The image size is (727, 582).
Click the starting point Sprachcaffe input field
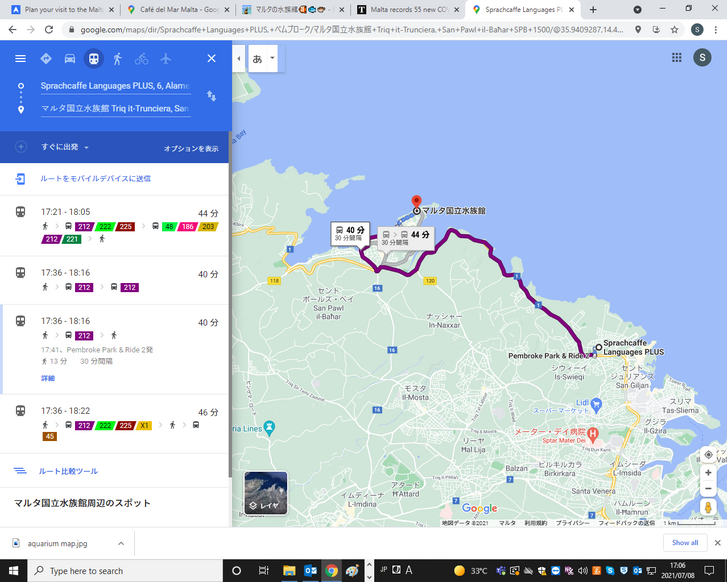click(114, 86)
